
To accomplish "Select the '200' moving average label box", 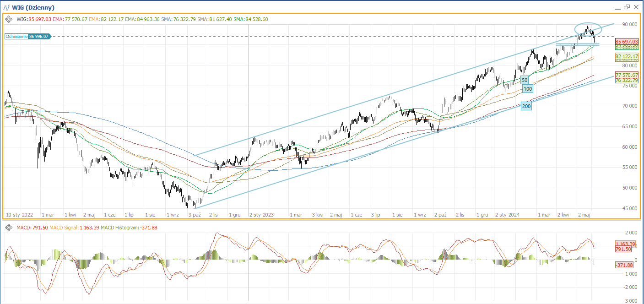I will pyautogui.click(x=526, y=106).
